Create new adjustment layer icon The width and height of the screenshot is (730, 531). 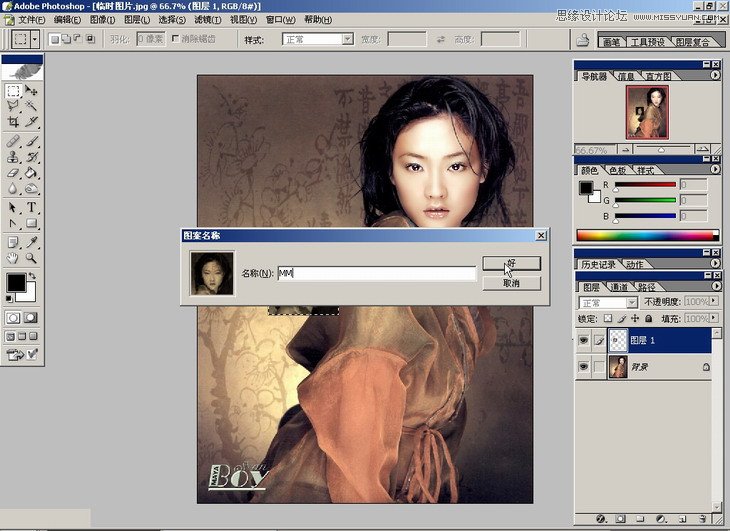pos(661,518)
